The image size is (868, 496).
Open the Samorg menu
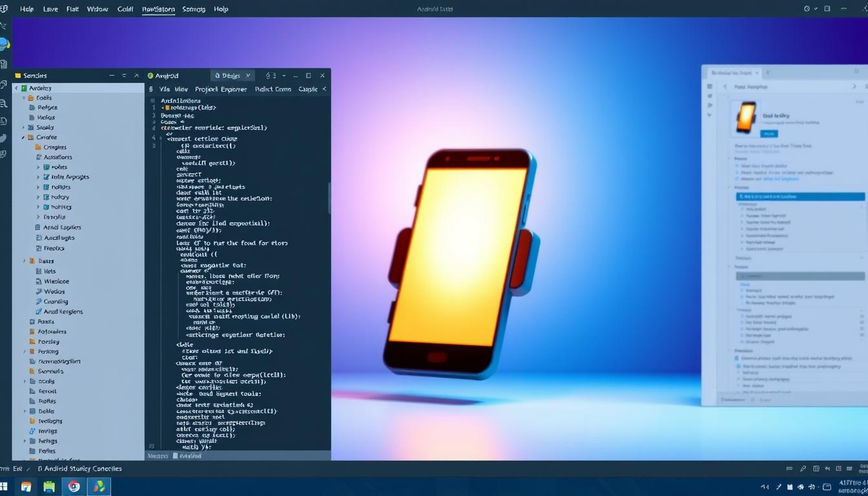[x=194, y=9]
